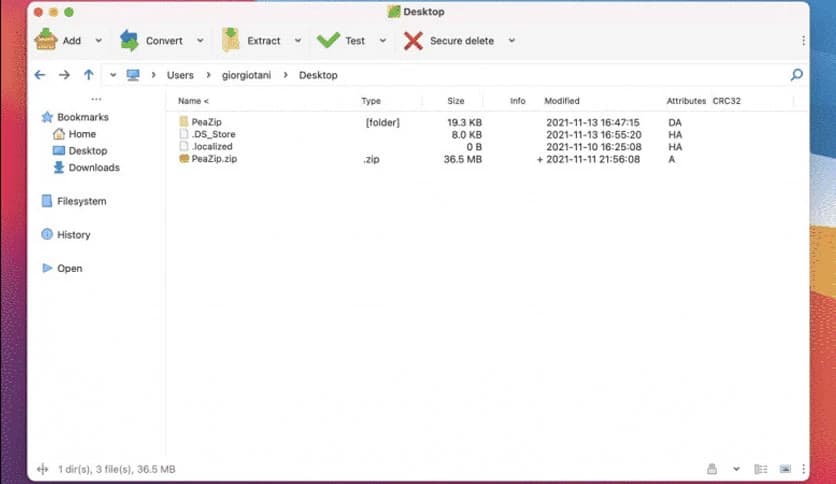Click Users in the breadcrumb path
Viewport: 836px width, 484px height.
pyautogui.click(x=180, y=75)
